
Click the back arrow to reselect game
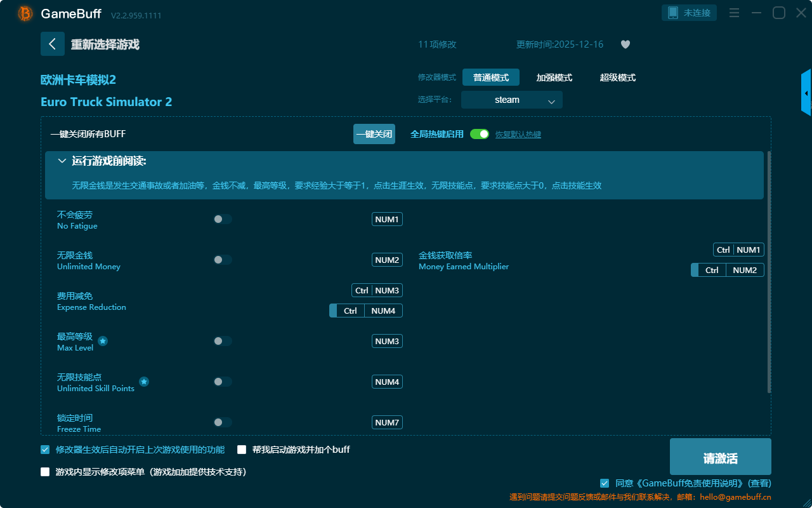click(x=53, y=44)
